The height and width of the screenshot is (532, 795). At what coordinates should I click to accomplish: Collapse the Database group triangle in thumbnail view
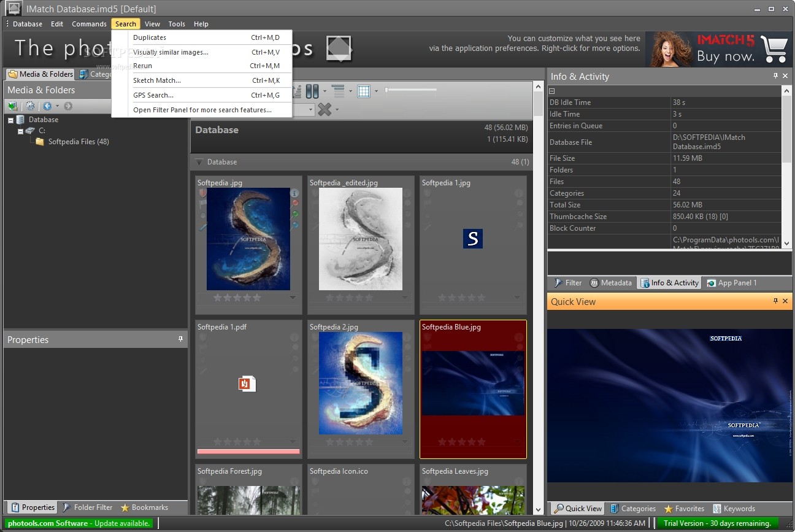pyautogui.click(x=199, y=162)
